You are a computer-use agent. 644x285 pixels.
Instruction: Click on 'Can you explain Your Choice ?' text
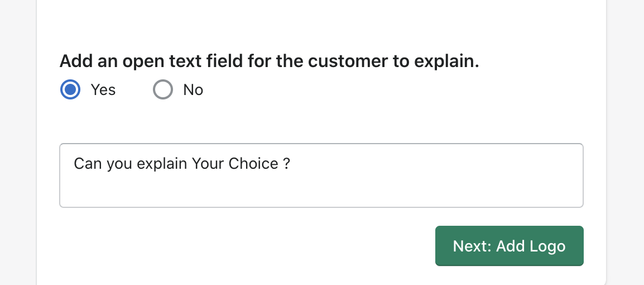182,164
